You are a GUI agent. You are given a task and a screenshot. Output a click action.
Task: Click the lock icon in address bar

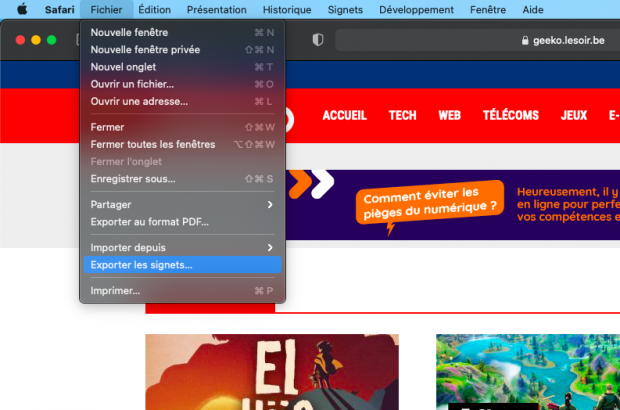coord(525,40)
